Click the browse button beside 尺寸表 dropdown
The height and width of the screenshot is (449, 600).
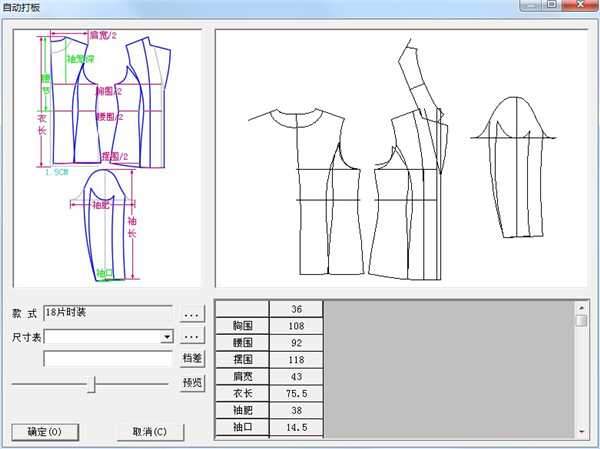click(192, 336)
